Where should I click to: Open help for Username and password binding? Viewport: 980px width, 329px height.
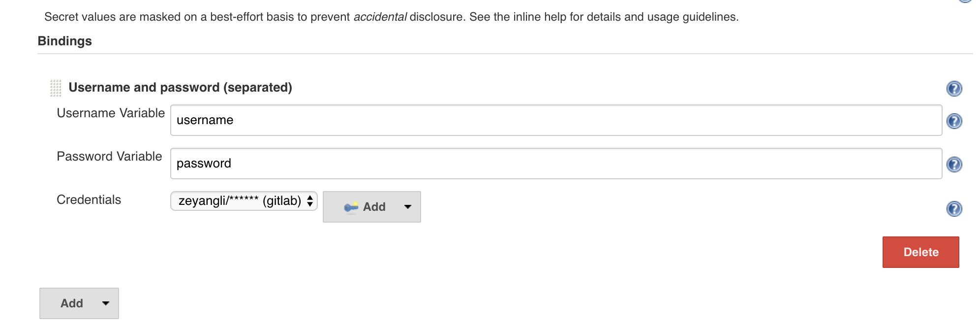(954, 89)
